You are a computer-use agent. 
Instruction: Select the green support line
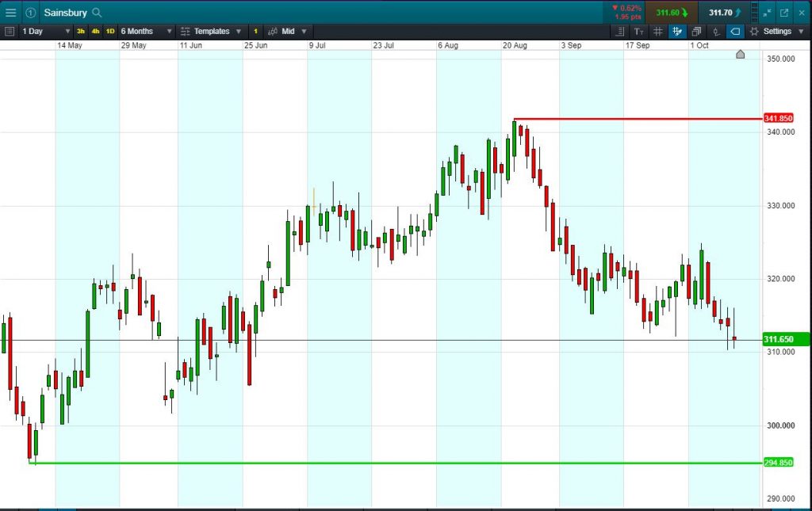(x=396, y=463)
